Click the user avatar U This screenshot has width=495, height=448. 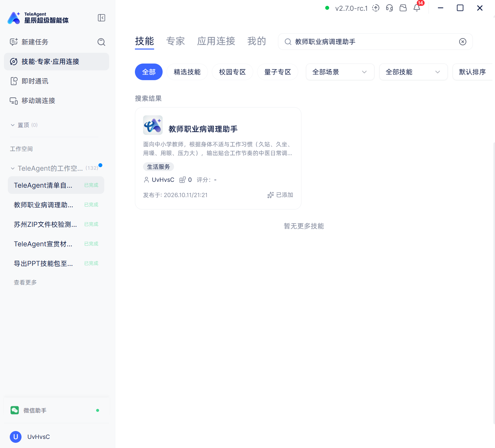click(x=16, y=437)
